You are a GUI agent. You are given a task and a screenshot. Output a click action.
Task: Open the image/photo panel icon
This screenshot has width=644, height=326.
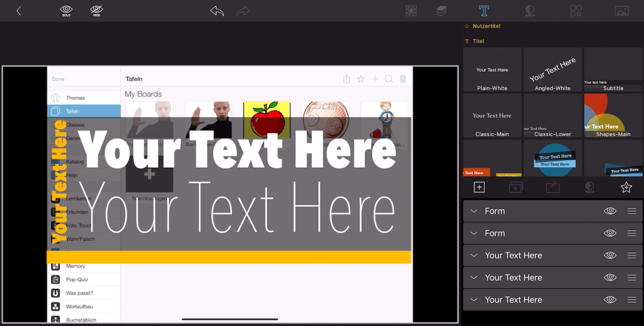pos(622,11)
